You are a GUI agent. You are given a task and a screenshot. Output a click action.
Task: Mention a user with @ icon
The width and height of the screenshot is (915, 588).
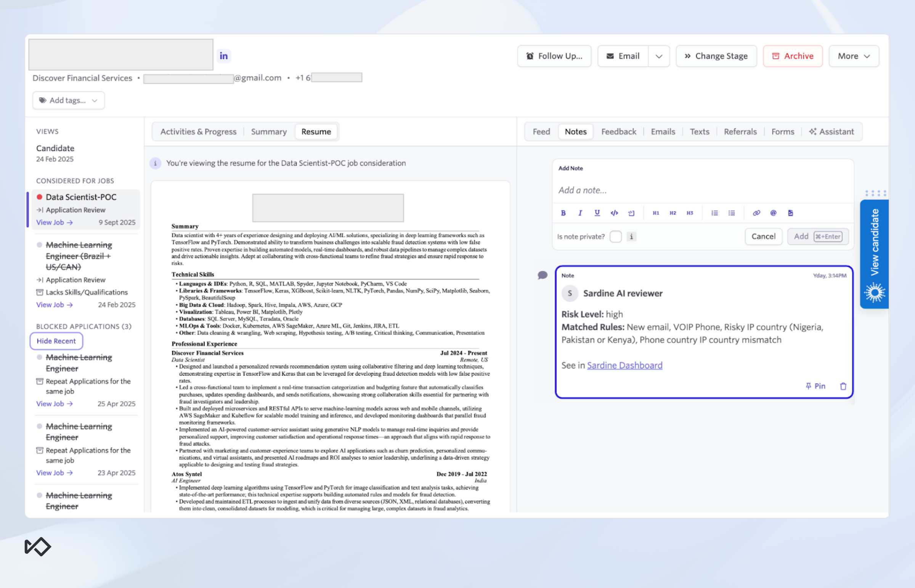pyautogui.click(x=773, y=213)
